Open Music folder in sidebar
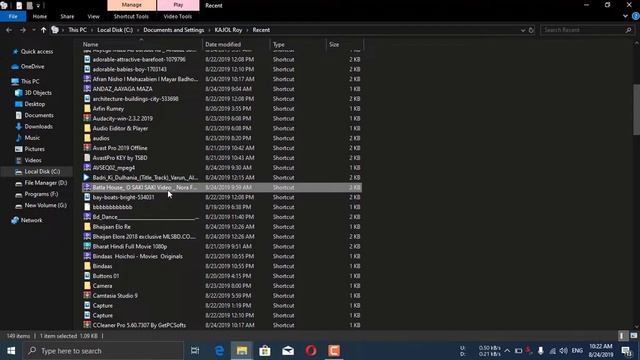Viewport: 640px width, 360px height. click(32, 138)
